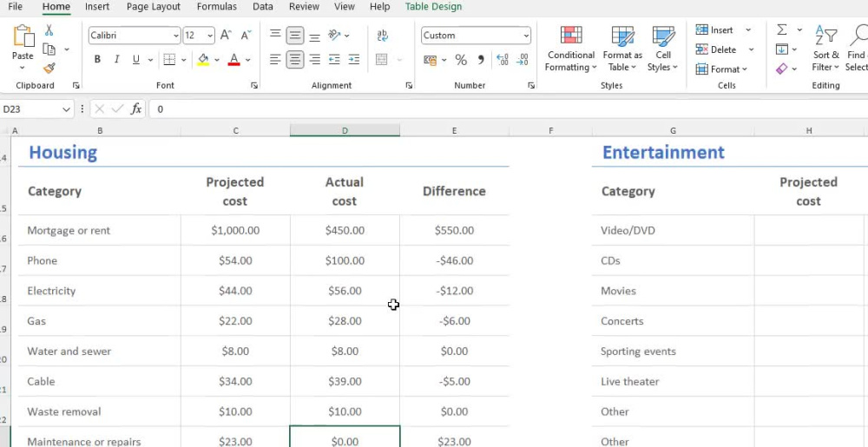Toggle Underline formatting
Screen dimensions: 868x447
click(135, 59)
